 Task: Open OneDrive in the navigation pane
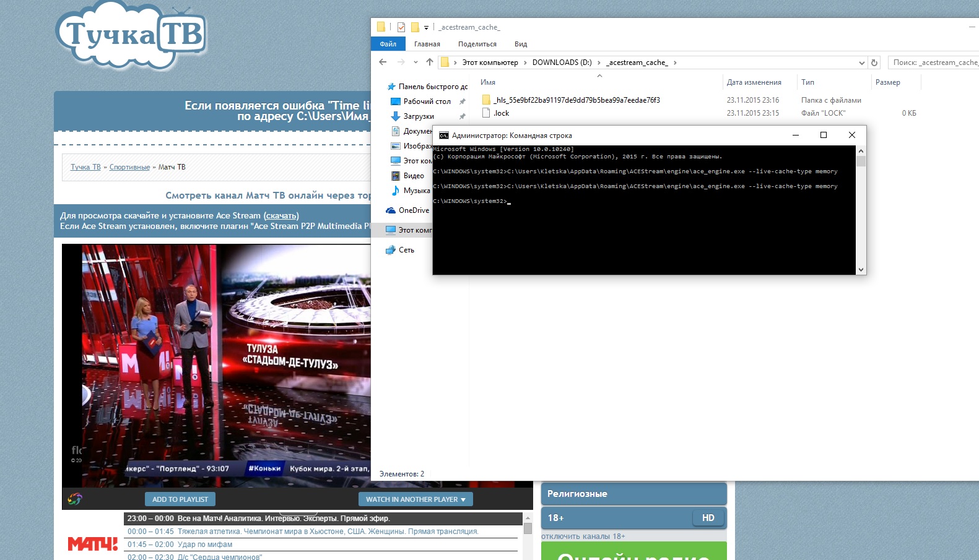click(x=413, y=210)
